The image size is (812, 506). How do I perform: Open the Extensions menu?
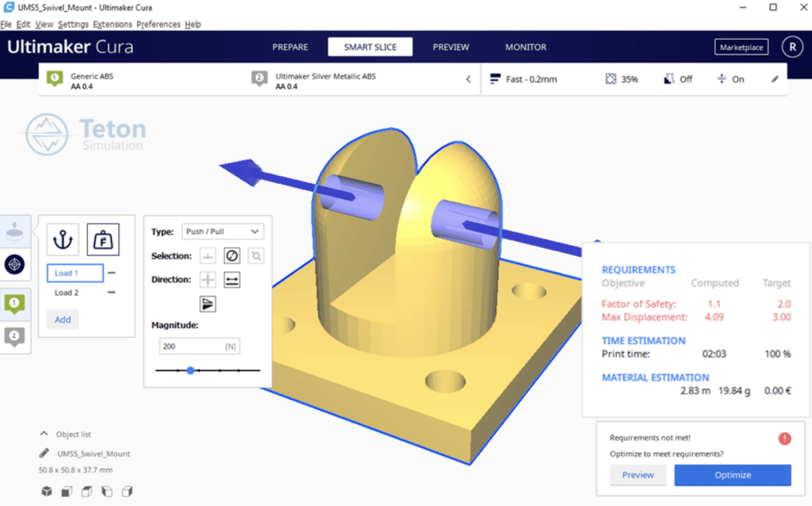click(113, 25)
